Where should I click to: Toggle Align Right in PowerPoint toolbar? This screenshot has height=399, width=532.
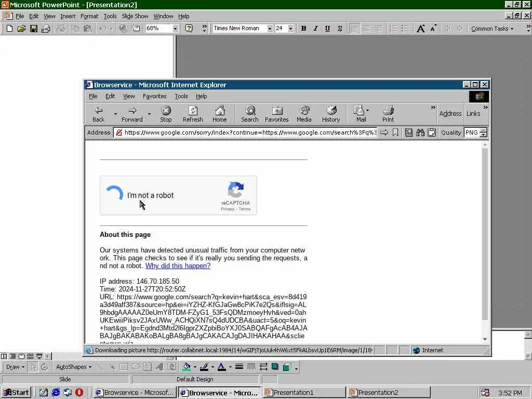click(x=378, y=29)
